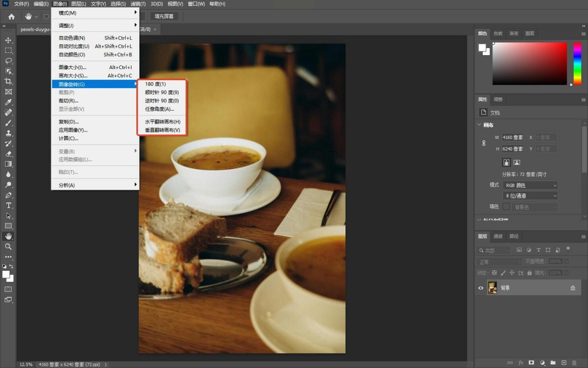Select the Move tool
The width and height of the screenshot is (588, 368).
(x=8, y=40)
